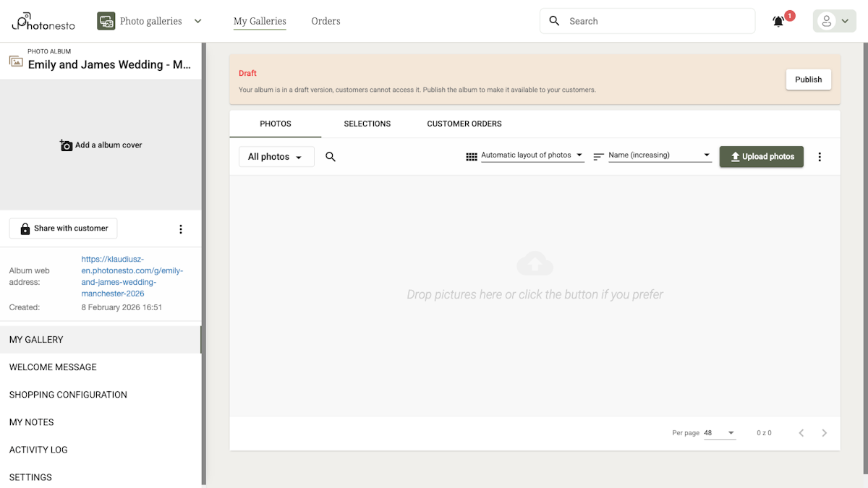The height and width of the screenshot is (488, 868).
Task: Open the All photos filter dropdown
Action: pos(276,157)
